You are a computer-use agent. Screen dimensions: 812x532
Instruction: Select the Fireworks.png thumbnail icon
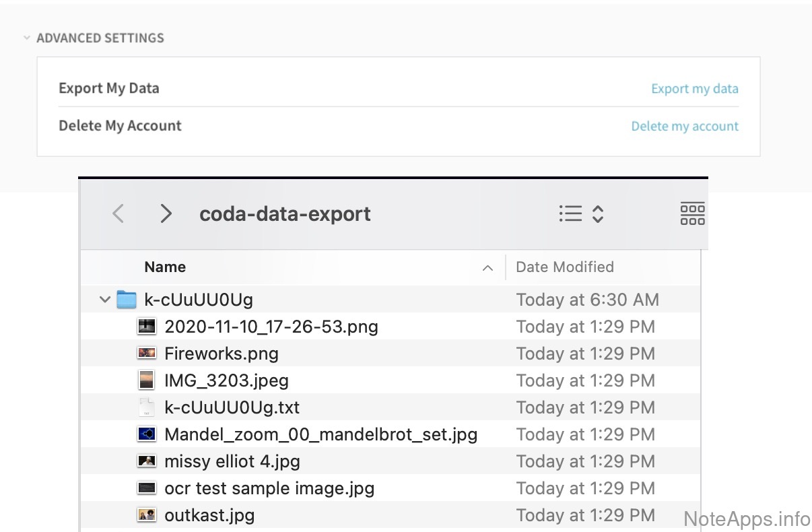(x=146, y=354)
